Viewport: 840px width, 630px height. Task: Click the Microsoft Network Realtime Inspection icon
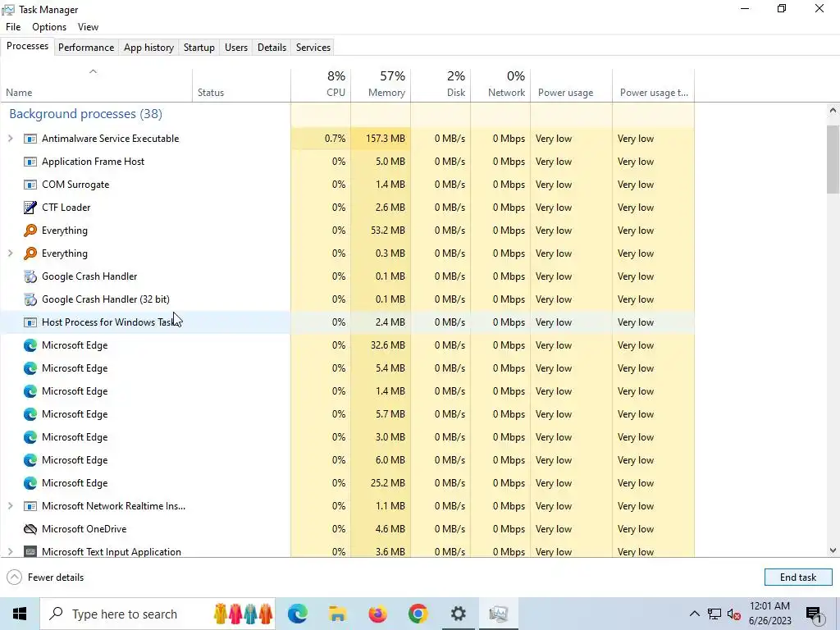[x=30, y=506]
